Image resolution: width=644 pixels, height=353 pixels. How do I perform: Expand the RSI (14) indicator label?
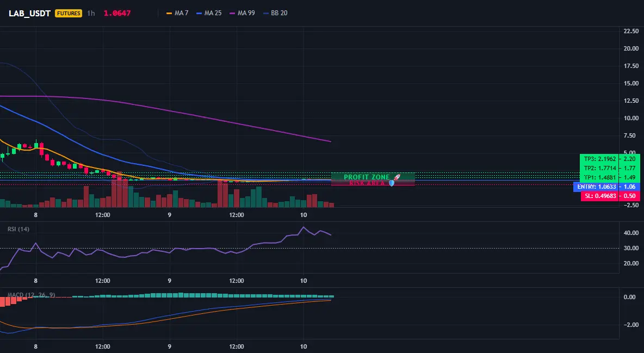pyautogui.click(x=18, y=229)
